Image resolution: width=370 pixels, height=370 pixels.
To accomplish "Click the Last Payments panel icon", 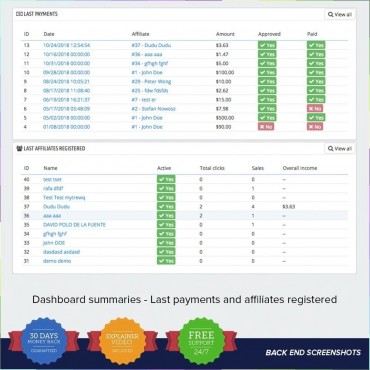I will point(18,14).
